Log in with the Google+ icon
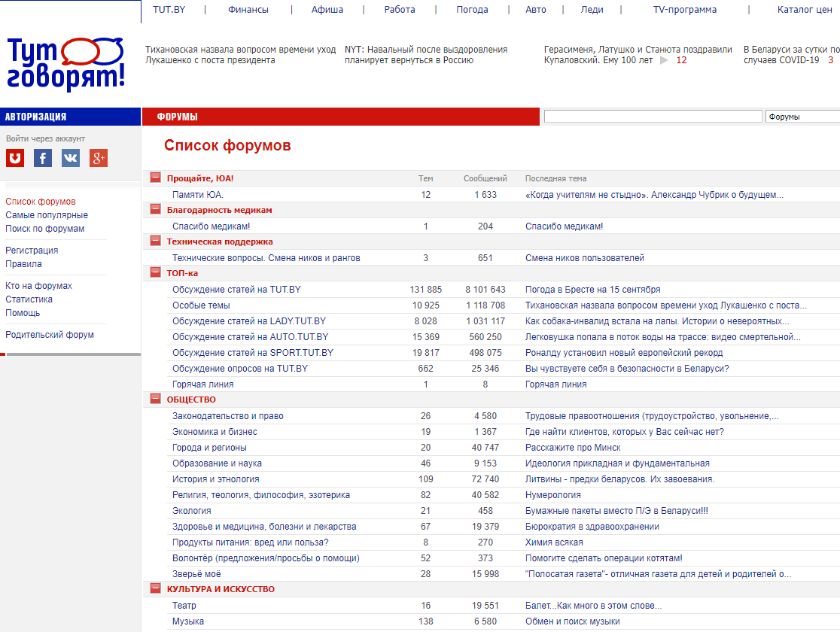The image size is (840, 632). 99,158
